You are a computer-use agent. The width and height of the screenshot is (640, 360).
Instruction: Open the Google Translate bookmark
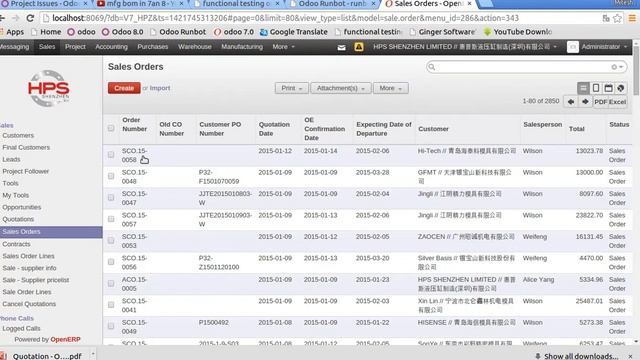coord(293,32)
